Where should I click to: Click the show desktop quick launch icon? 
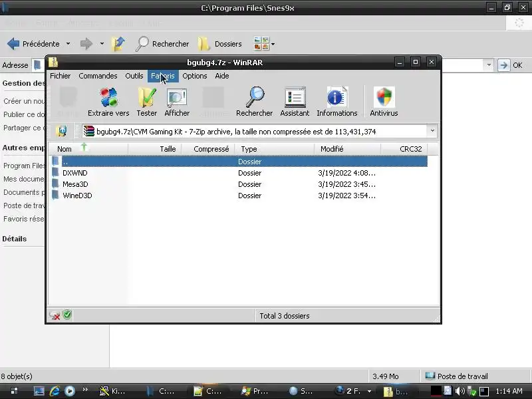(39, 391)
